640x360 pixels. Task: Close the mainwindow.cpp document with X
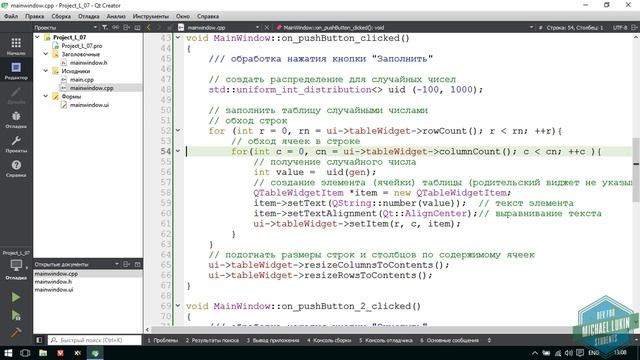(x=267, y=27)
